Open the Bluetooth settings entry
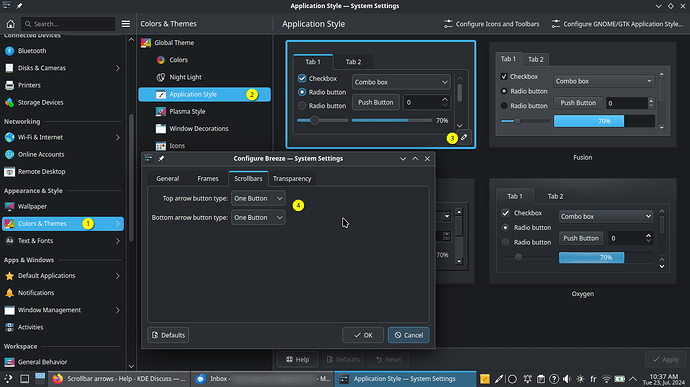The height and width of the screenshot is (387, 690). coord(32,51)
